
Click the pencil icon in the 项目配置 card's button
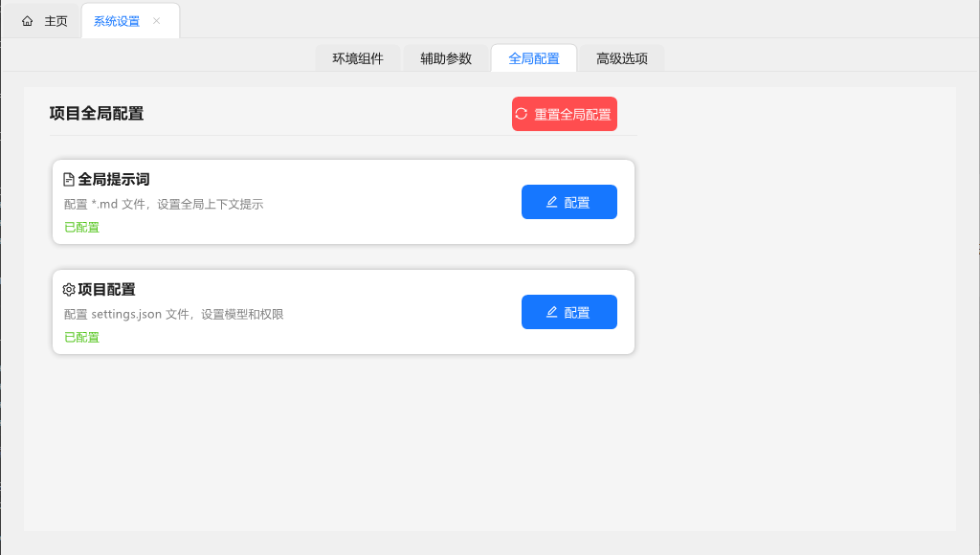551,312
